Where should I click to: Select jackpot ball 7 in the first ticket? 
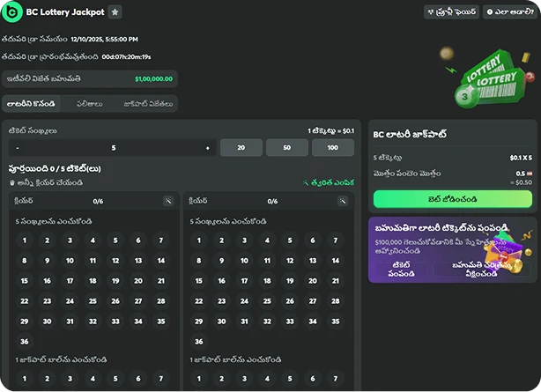click(x=161, y=379)
